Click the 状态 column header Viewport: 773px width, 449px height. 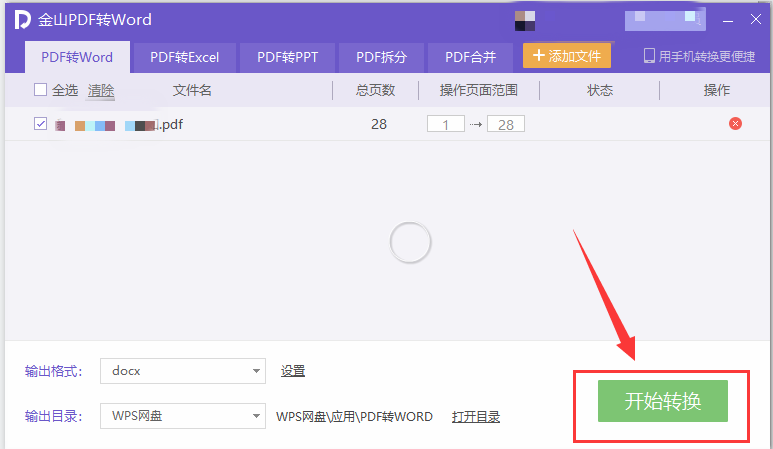[x=599, y=90]
